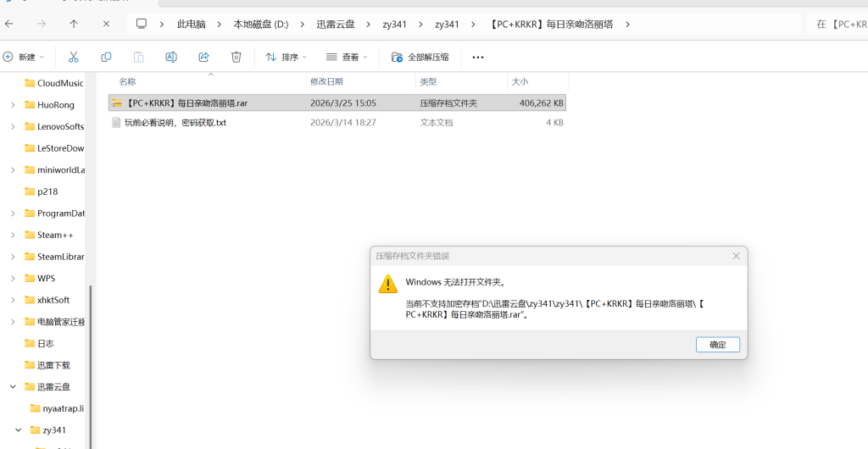The height and width of the screenshot is (449, 868).
Task: Click 确定 in the error dialog
Action: [x=717, y=345]
